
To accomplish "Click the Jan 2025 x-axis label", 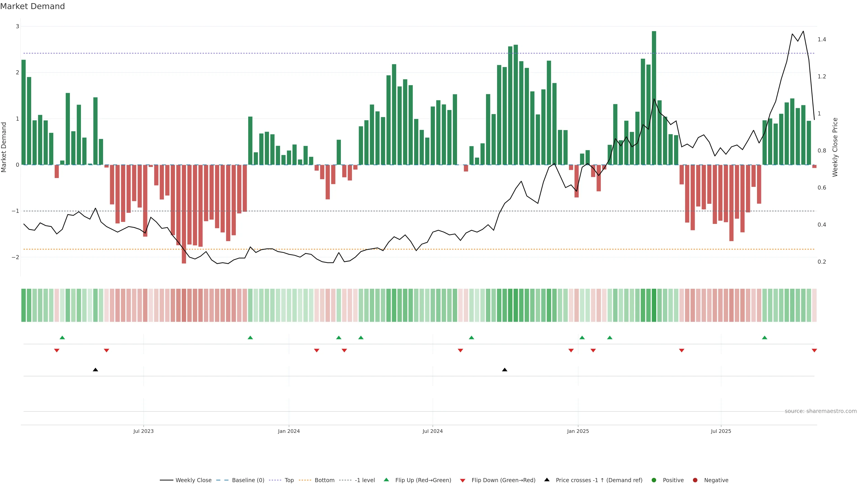I will [x=578, y=431].
